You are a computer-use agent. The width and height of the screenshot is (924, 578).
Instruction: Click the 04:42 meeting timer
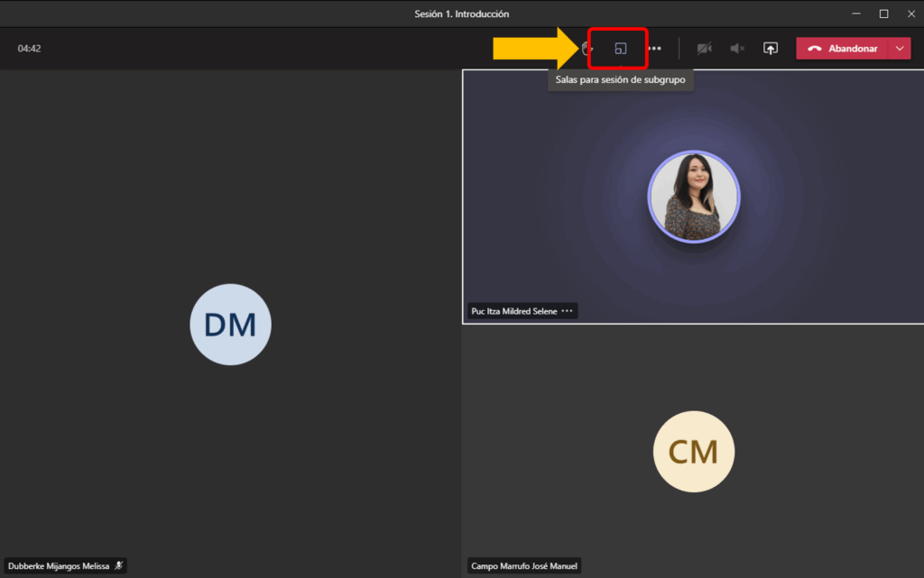coord(29,49)
